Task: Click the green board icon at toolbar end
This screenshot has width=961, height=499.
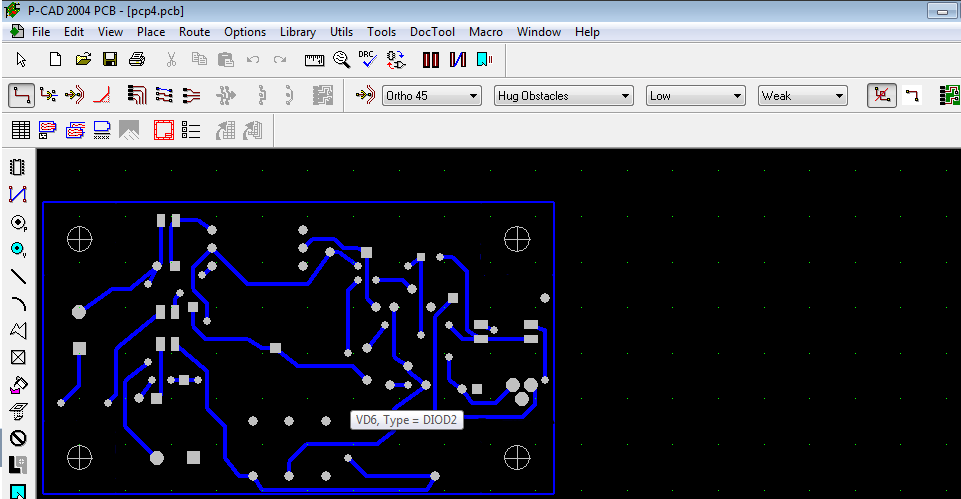Action: (x=949, y=96)
